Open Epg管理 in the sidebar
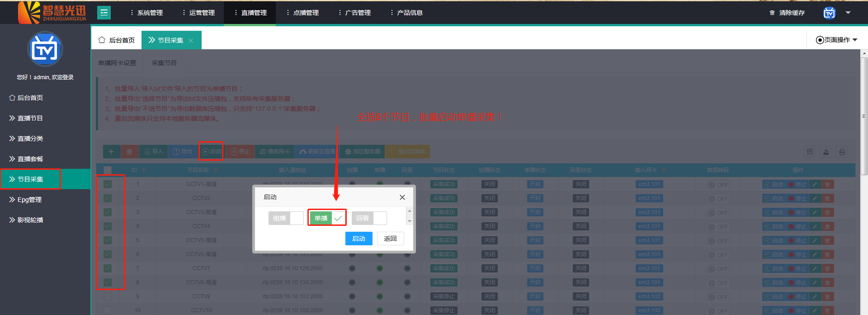The image size is (868, 315). point(45,200)
